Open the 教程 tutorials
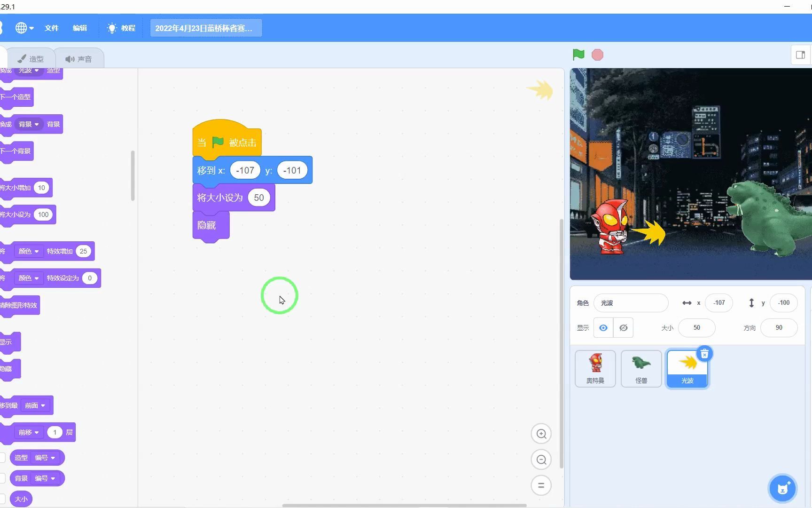This screenshot has height=508, width=812. [121, 28]
